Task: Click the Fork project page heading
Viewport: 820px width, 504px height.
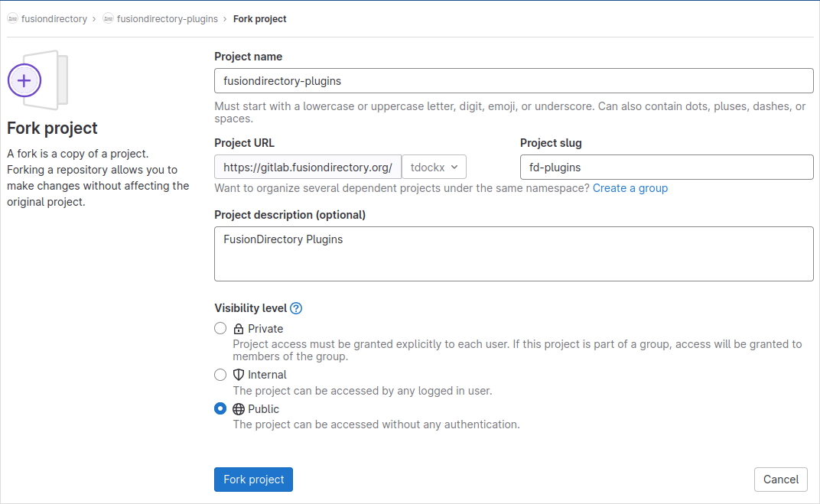Action: pyautogui.click(x=52, y=128)
